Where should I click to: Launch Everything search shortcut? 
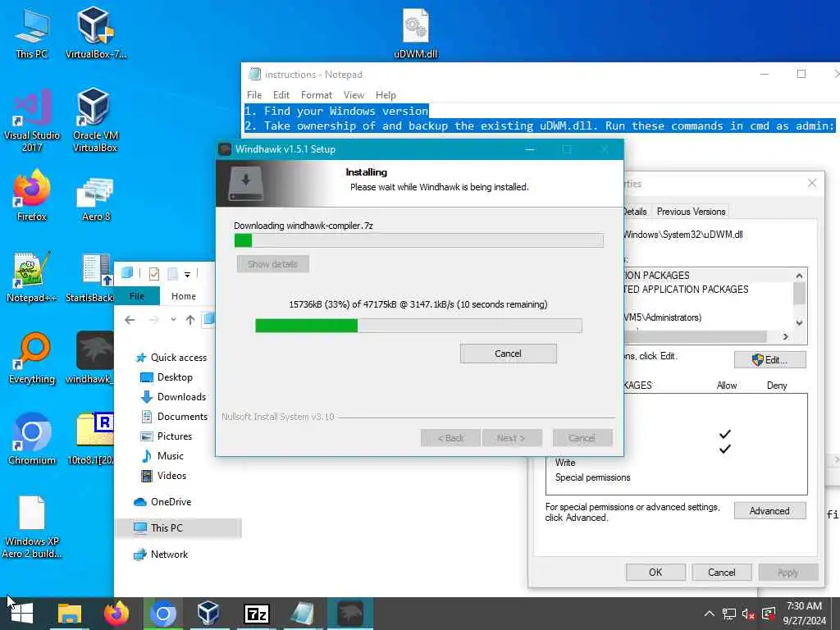pos(32,359)
